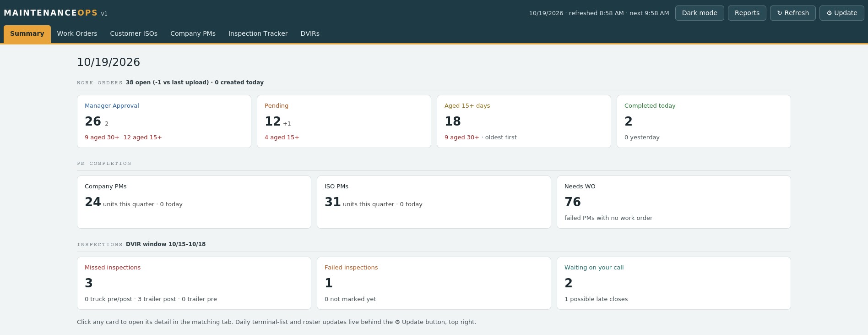
Task: Click the '38 open (-1 vs last upload)' text
Action: (168, 82)
